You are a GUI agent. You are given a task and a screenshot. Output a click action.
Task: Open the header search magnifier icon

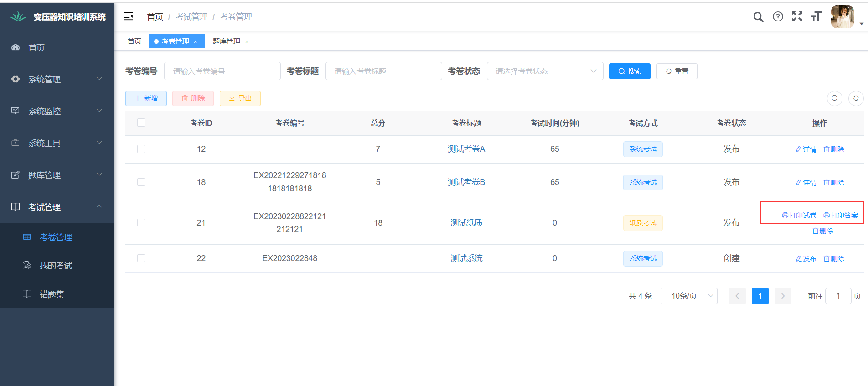pyautogui.click(x=758, y=17)
